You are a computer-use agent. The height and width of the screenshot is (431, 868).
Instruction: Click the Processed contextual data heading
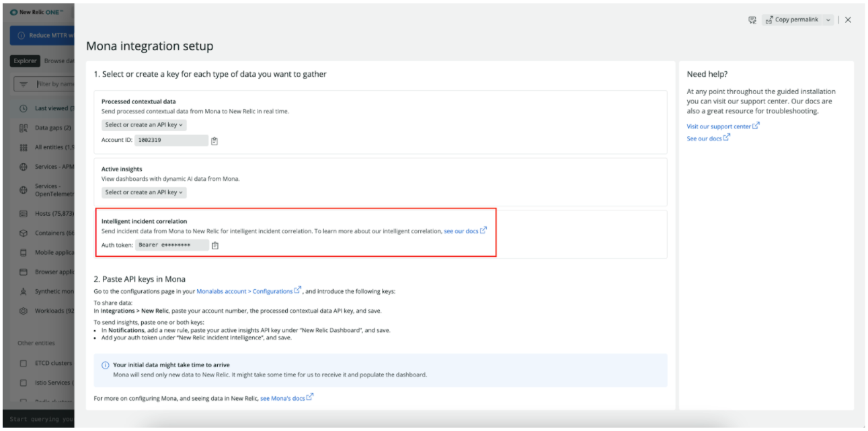(x=139, y=102)
